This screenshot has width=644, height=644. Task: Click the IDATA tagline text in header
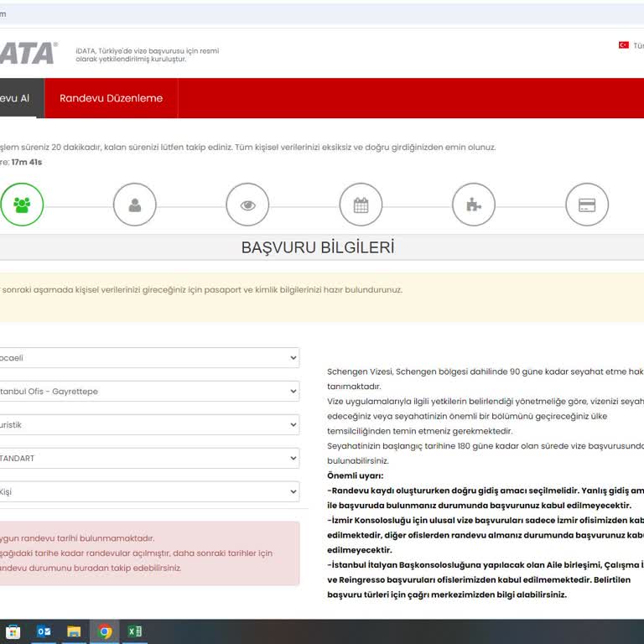coord(147,55)
